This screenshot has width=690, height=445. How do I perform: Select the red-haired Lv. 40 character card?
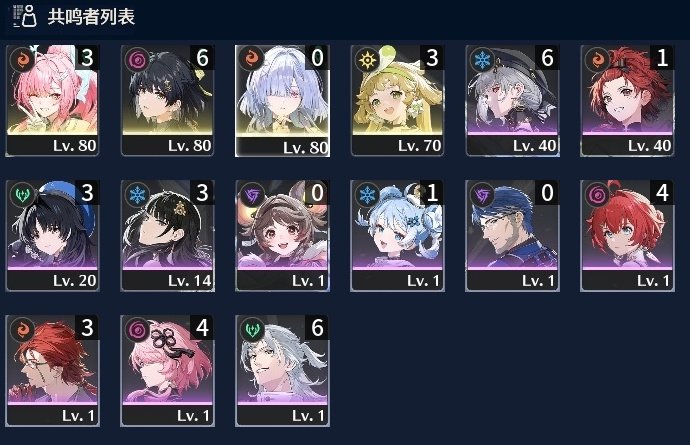coord(627,100)
